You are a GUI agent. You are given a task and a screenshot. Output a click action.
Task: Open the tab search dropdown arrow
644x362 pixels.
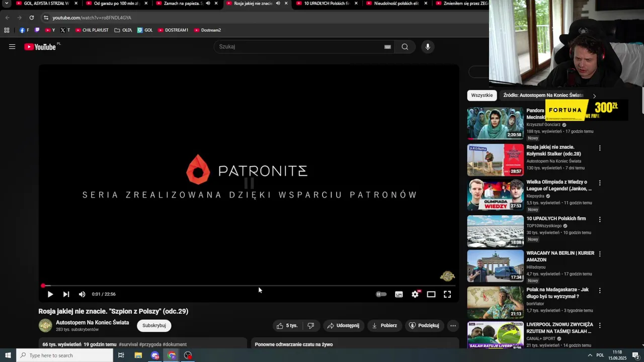point(7,4)
